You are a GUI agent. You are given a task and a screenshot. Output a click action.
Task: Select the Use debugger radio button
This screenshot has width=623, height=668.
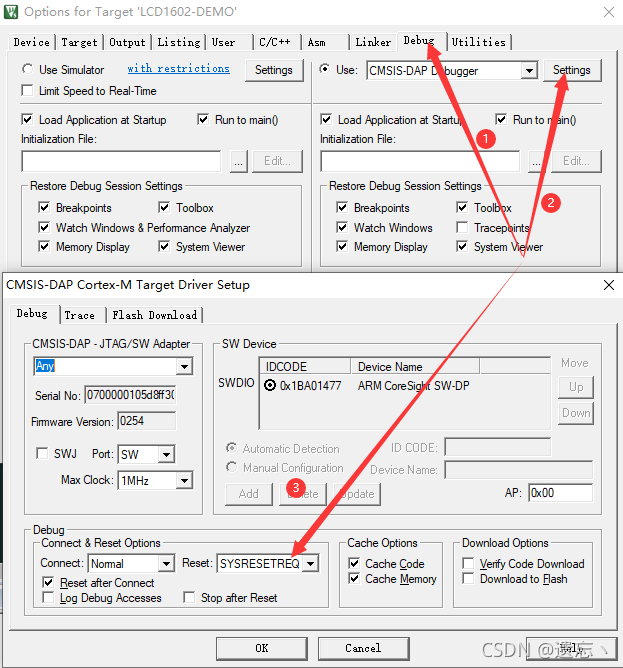pyautogui.click(x=325, y=69)
